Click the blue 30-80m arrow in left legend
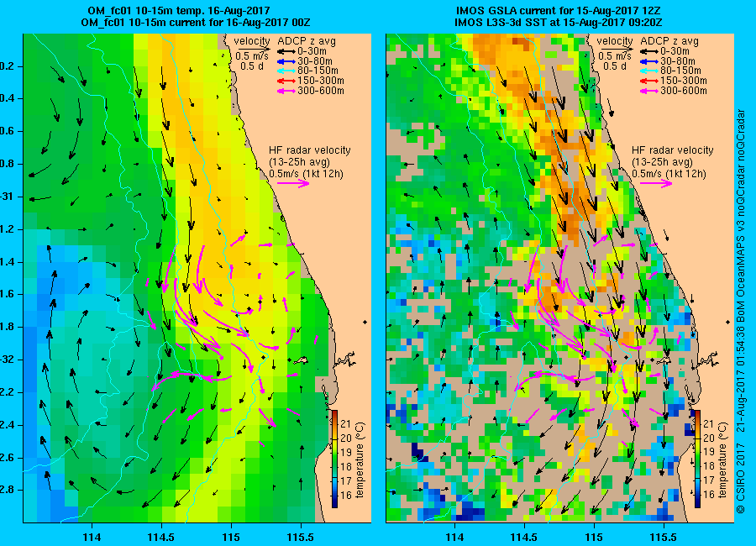 pos(286,61)
